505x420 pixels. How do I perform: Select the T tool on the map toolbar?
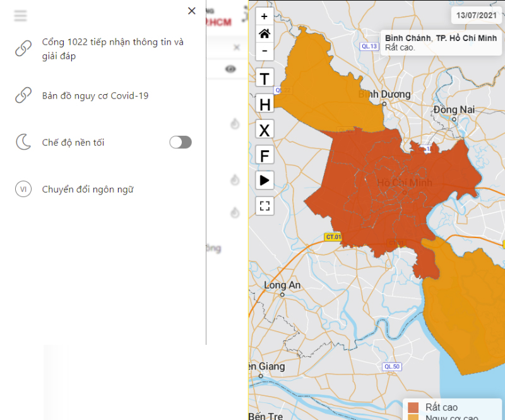[x=264, y=78]
